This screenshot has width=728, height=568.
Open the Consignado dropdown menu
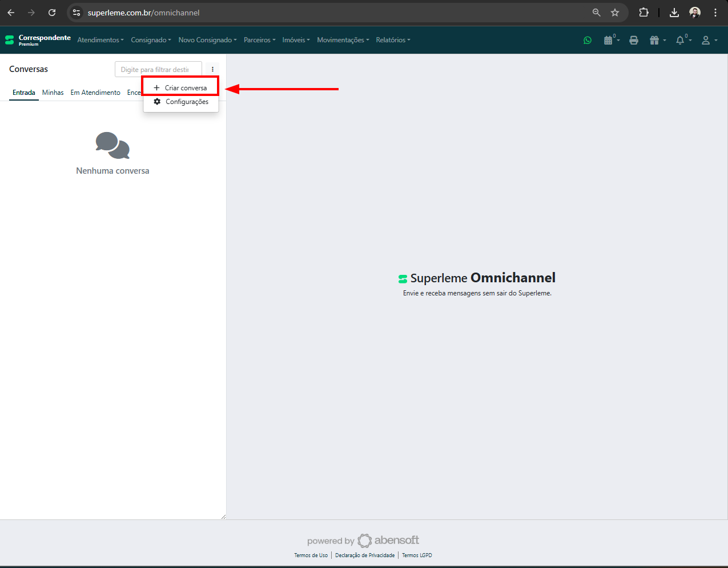150,40
